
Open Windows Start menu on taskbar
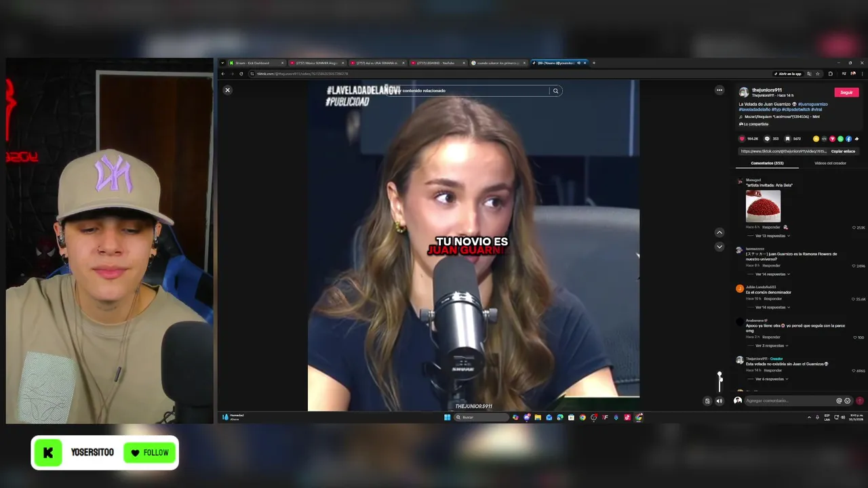tap(447, 418)
